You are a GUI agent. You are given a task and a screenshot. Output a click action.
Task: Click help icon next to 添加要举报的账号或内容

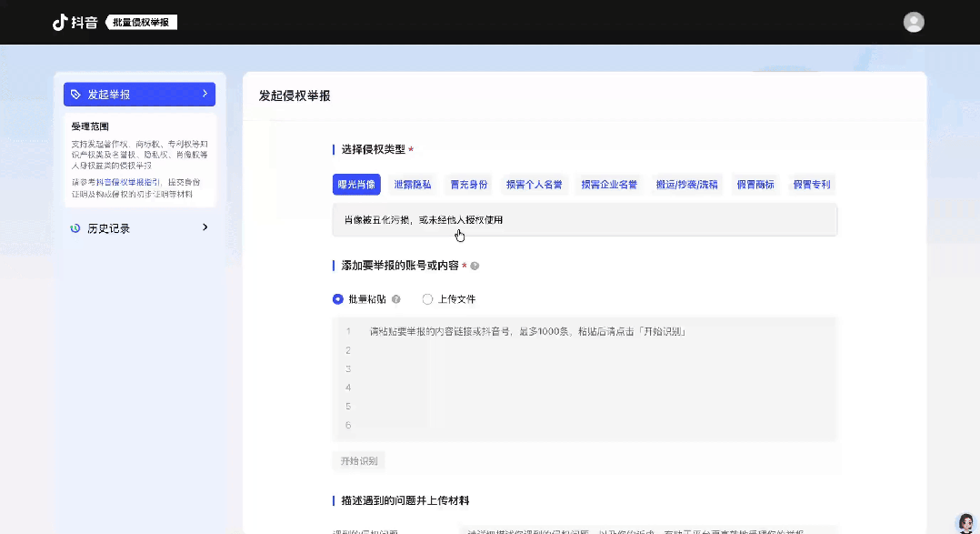point(475,266)
